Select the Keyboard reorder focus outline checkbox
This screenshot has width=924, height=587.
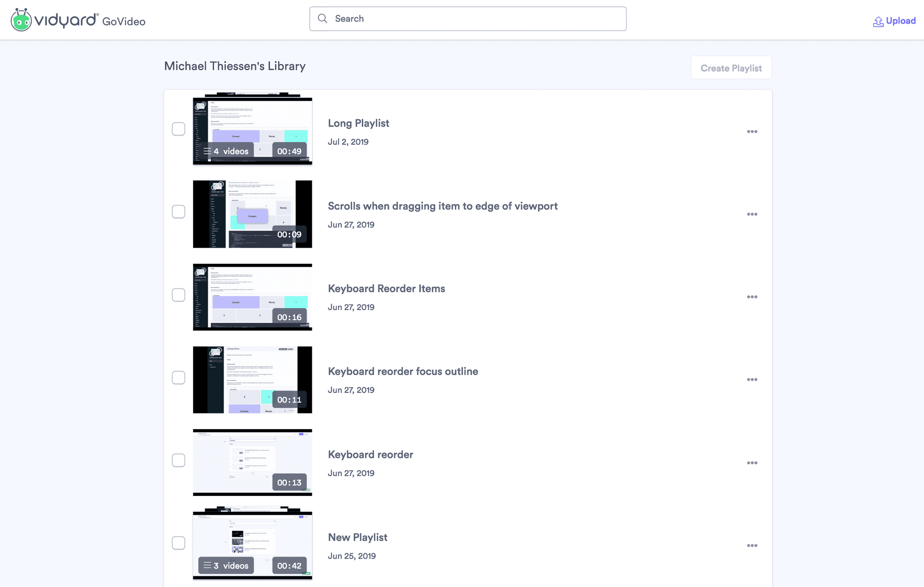(x=179, y=378)
